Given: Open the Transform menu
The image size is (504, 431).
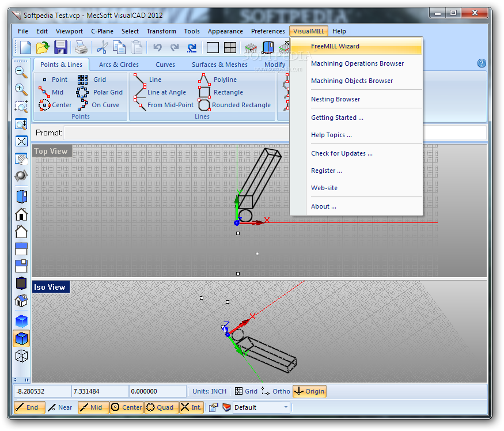Looking at the screenshot, I should (x=161, y=31).
